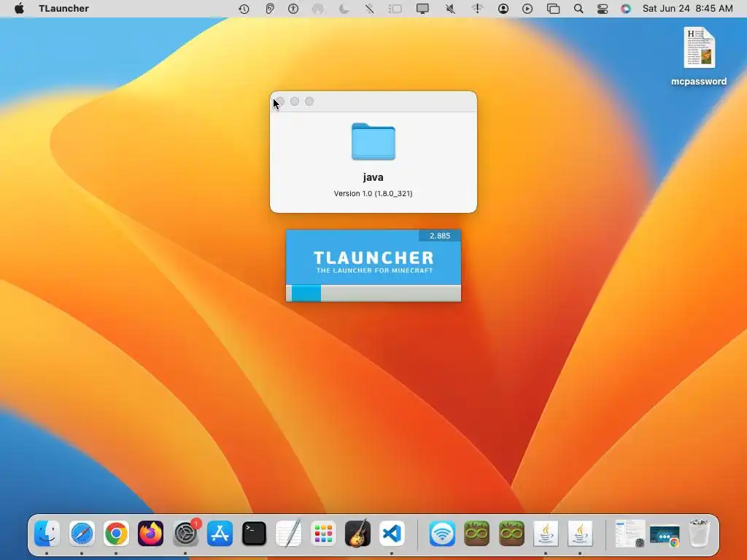The height and width of the screenshot is (560, 747).
Task: Click the date and time Sat Jun 24
Action: coord(687,9)
